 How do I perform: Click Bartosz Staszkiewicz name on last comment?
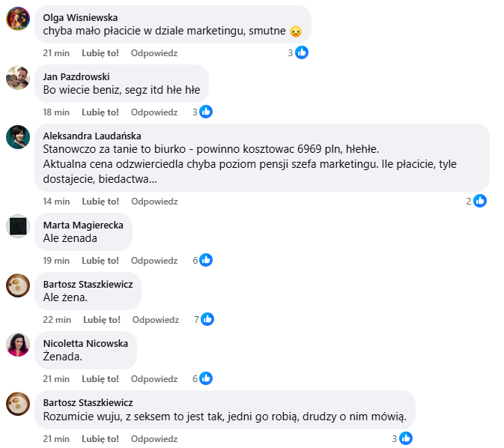click(x=88, y=402)
